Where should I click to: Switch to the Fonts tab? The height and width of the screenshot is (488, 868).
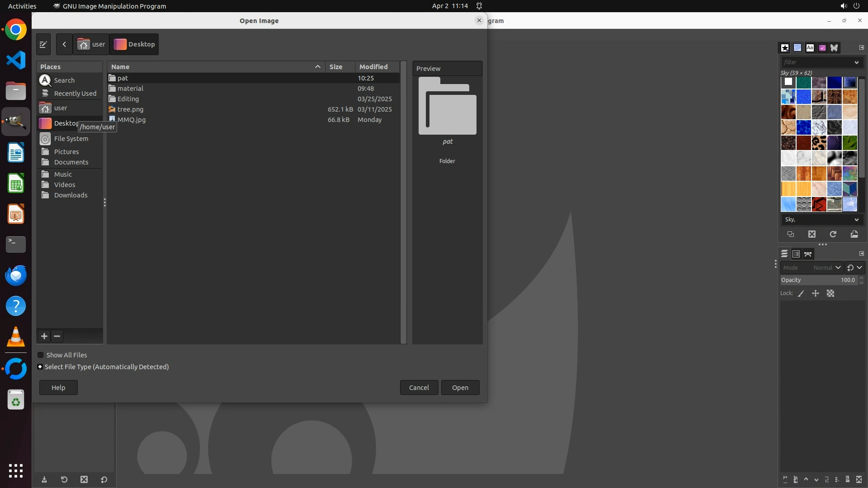(810, 48)
